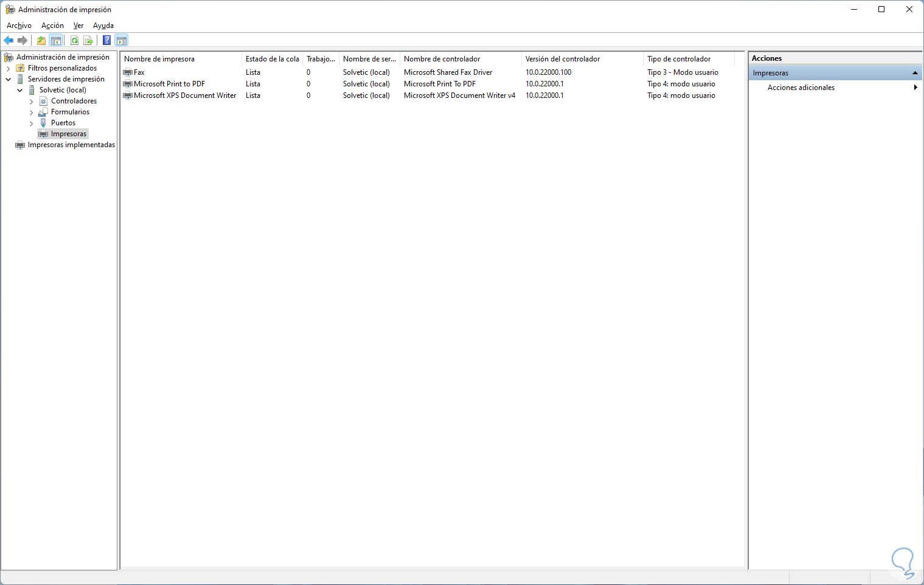Image resolution: width=924 pixels, height=585 pixels.
Task: Click Solvetic (local) in the Microsoft XPS row
Action: click(366, 95)
